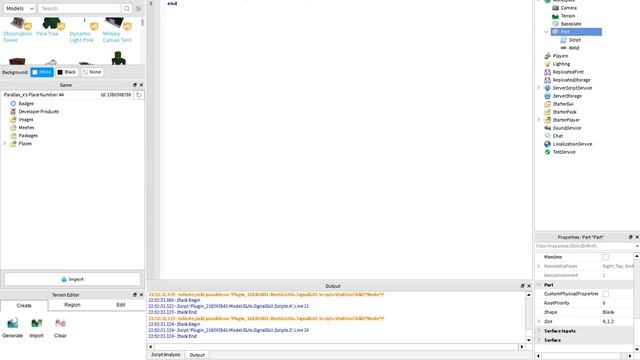The height and width of the screenshot is (360, 640).
Task: Expand the StarterPlayer node
Action: (x=538, y=120)
